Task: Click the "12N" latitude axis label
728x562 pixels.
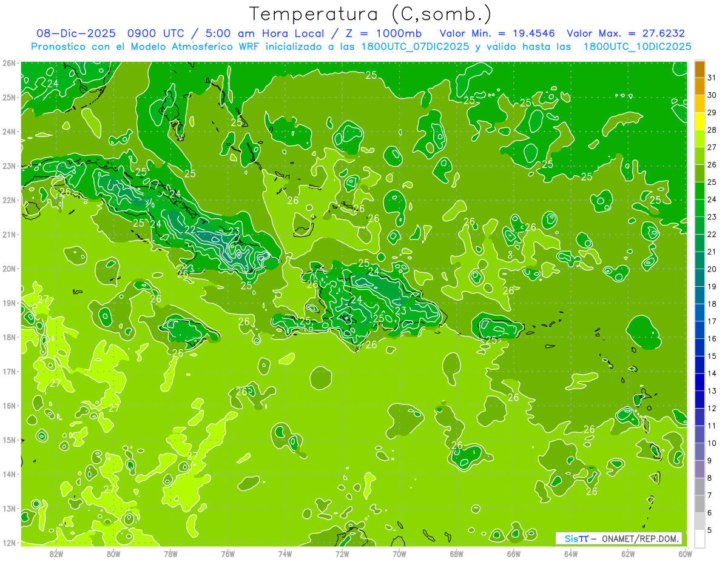Action: (x=9, y=543)
